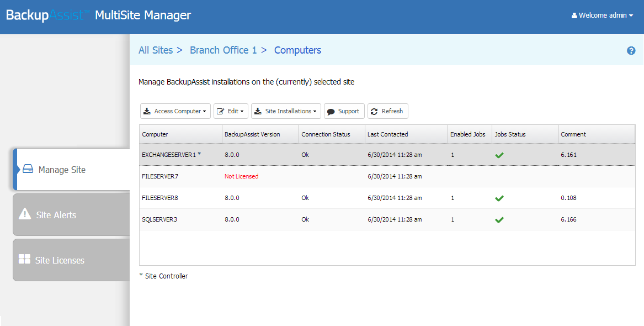Click the Site Controller footnote text
Image resolution: width=644 pixels, height=326 pixels.
click(x=163, y=276)
